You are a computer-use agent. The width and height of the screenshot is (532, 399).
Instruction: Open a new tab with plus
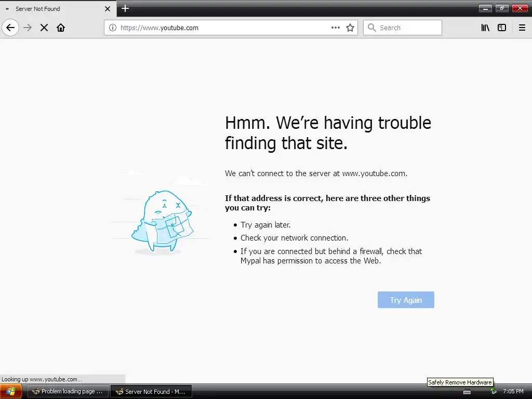[125, 8]
